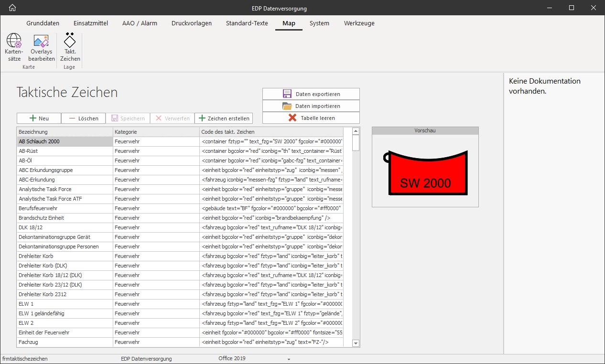The height and width of the screenshot is (364, 605).
Task: Delete the selected entry with Löschen
Action: tap(84, 118)
